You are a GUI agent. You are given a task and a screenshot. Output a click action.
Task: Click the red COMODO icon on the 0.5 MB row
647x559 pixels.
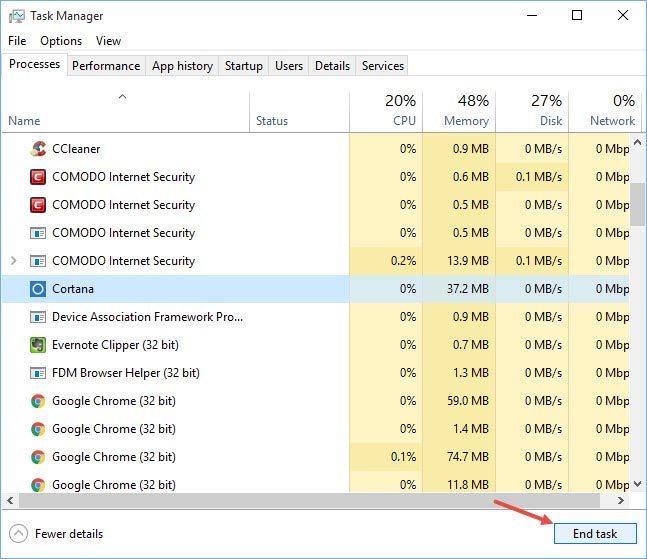tap(38, 205)
